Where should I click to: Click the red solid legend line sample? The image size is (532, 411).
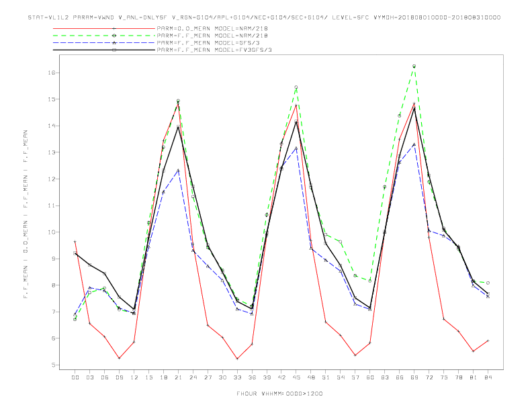pos(104,28)
